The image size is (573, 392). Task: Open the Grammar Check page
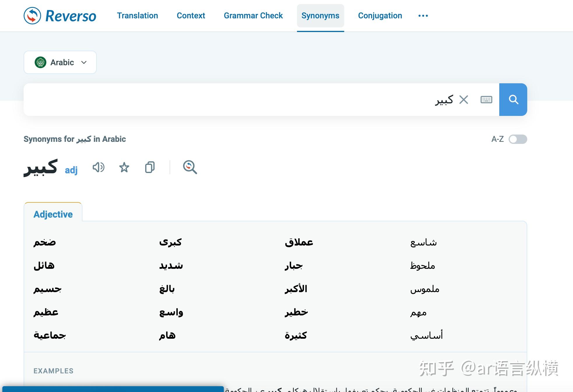(x=253, y=16)
